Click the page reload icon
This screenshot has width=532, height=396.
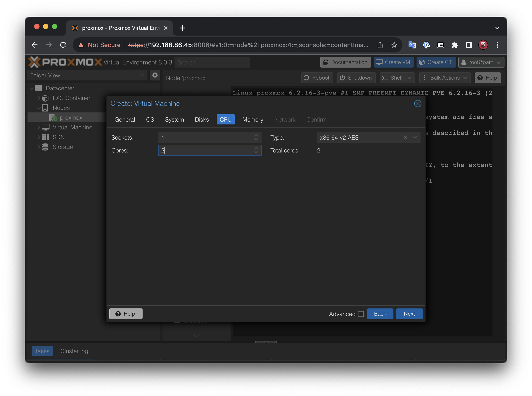click(x=63, y=45)
